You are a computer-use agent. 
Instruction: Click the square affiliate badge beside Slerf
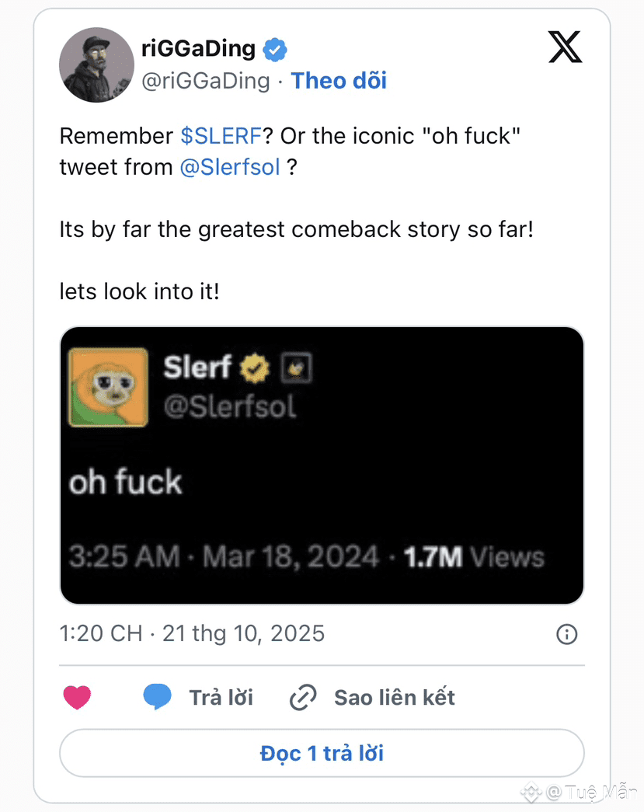[296, 368]
